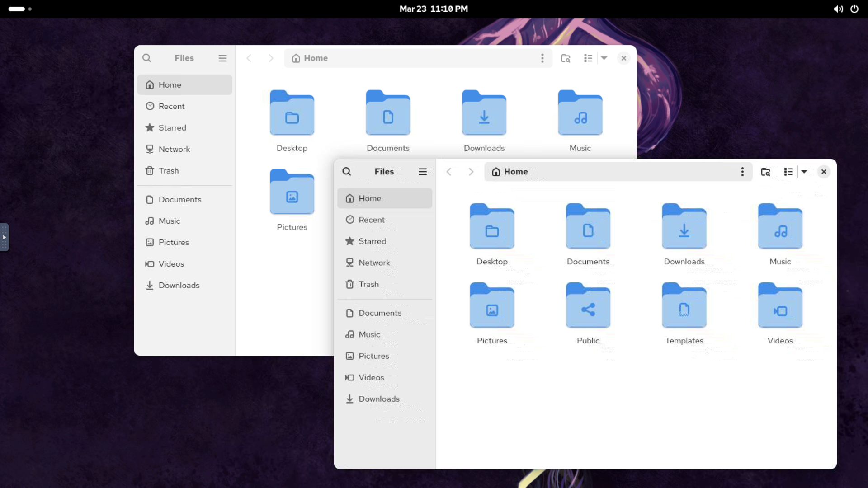Click search-everywhere folder icon in front window

(765, 172)
